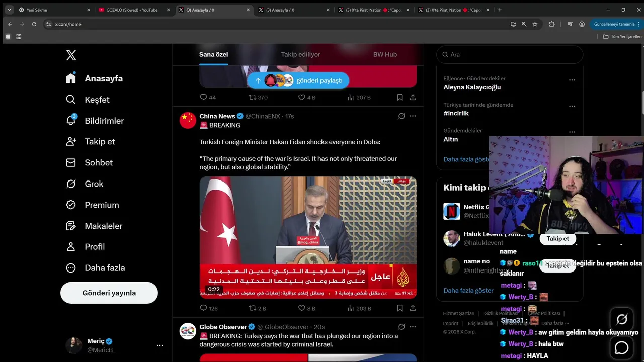
Task: Share the China News post
Action: click(x=413, y=308)
